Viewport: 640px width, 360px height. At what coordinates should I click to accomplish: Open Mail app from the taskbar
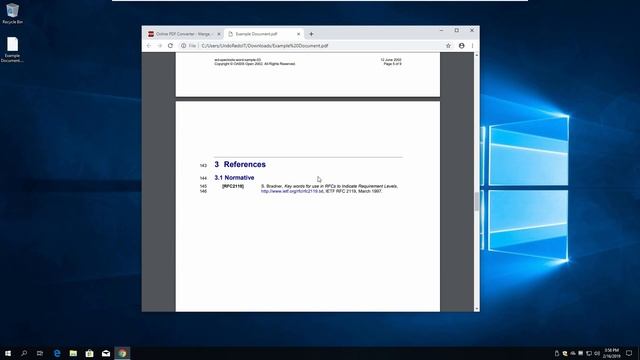click(x=106, y=353)
